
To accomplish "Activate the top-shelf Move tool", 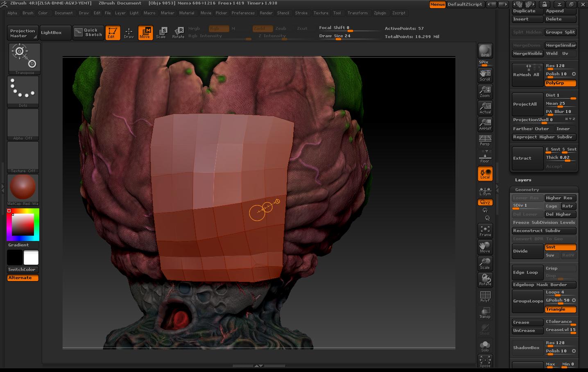I will tap(145, 32).
